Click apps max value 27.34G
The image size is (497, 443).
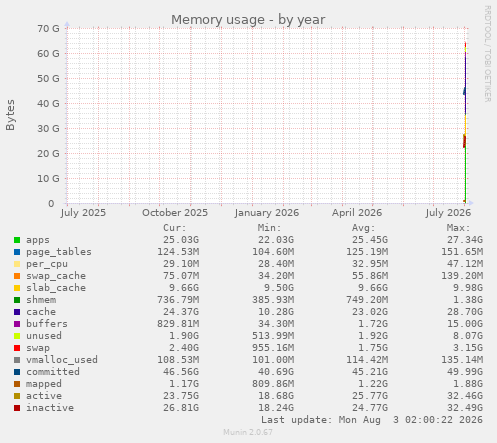click(465, 240)
